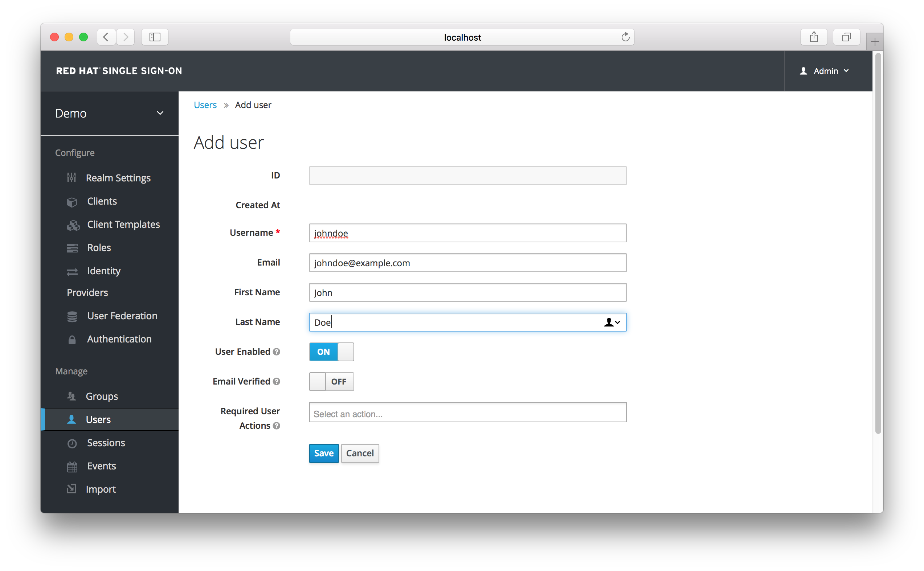Expand the Required User Actions dropdown
The image size is (924, 571).
click(467, 414)
